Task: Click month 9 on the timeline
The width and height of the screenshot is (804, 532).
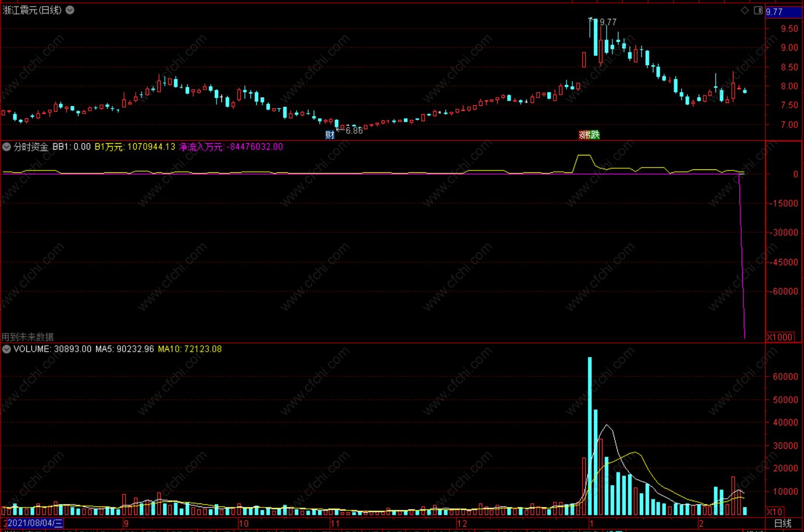Action: pyautogui.click(x=126, y=523)
